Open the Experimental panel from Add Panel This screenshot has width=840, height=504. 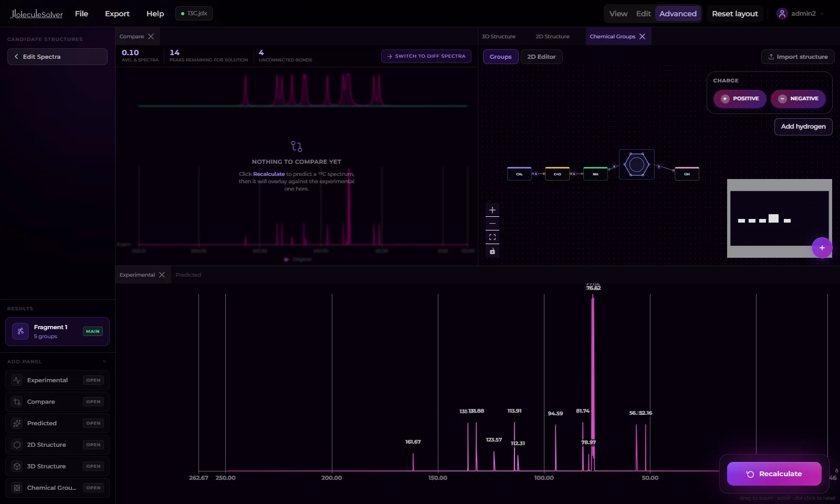pos(57,380)
